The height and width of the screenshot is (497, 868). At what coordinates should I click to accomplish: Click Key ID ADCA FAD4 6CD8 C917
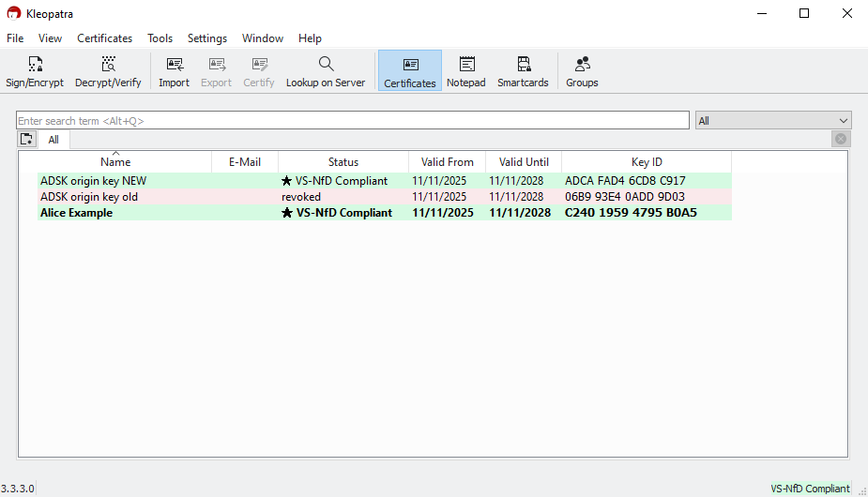625,180
